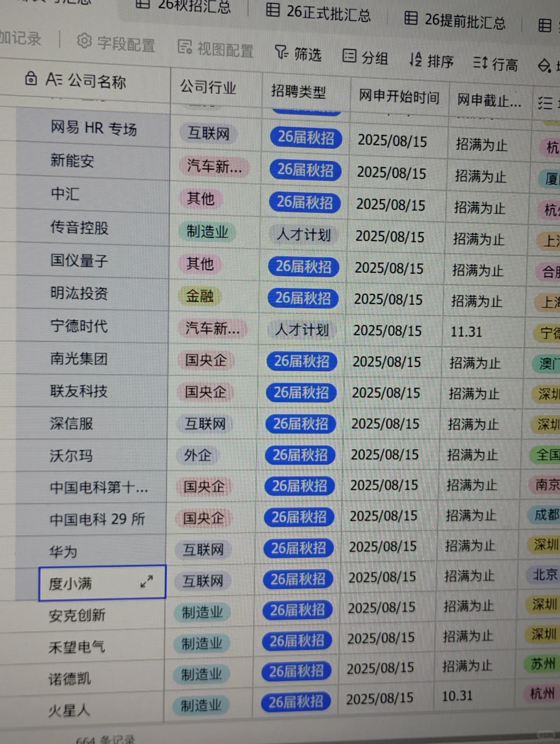Click 2025/08/15 date in 安克创新 row

pyautogui.click(x=382, y=607)
